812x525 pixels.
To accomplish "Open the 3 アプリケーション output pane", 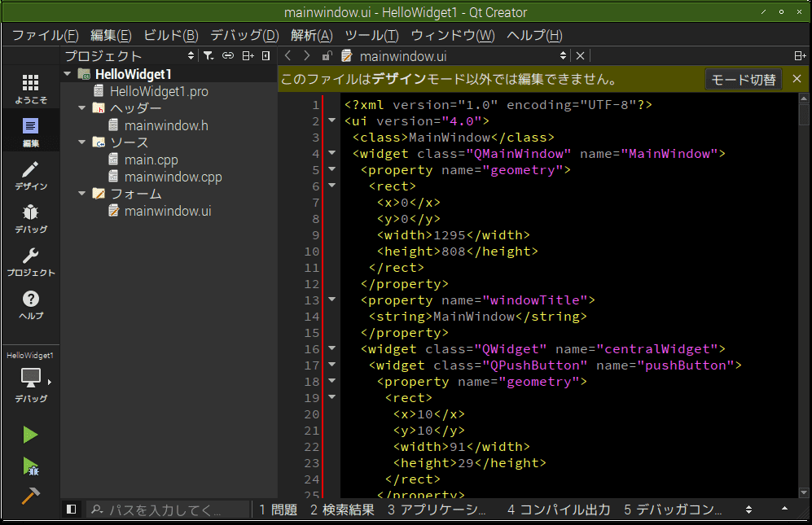I will coord(437,510).
